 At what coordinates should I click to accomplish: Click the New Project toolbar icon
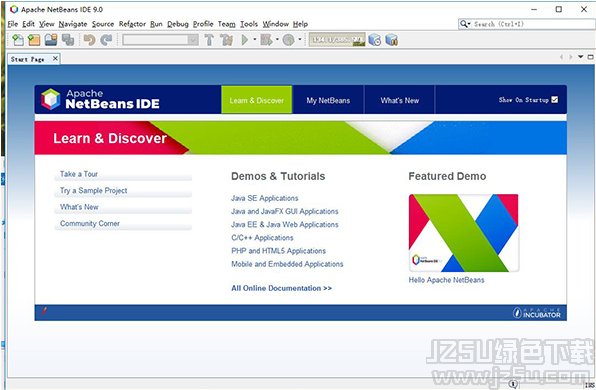tap(34, 40)
